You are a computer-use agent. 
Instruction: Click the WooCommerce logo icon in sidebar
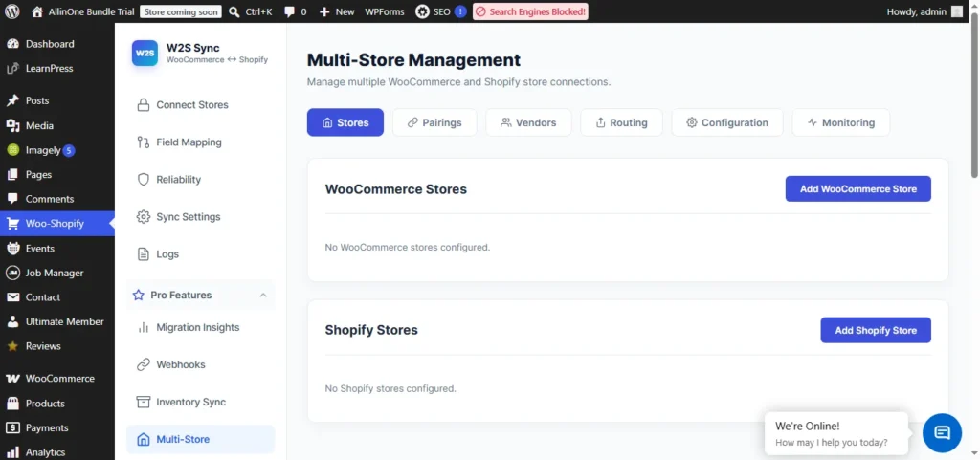(x=12, y=379)
